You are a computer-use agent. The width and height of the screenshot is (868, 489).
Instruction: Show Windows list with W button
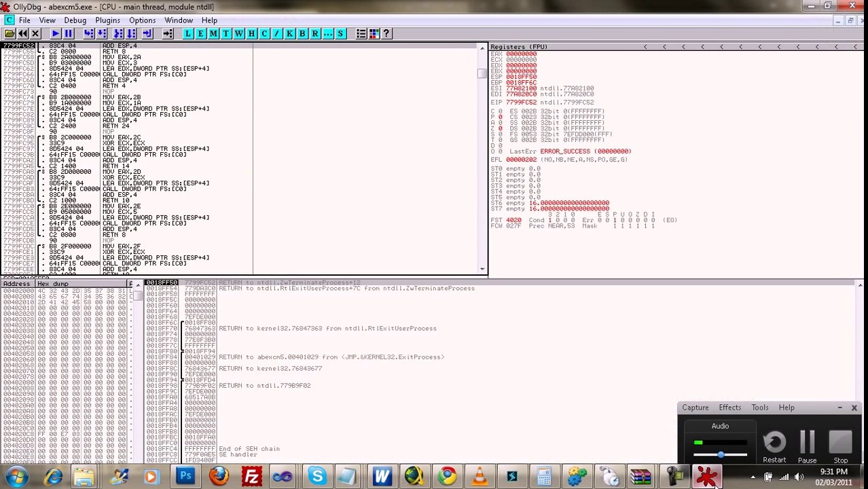coord(238,33)
